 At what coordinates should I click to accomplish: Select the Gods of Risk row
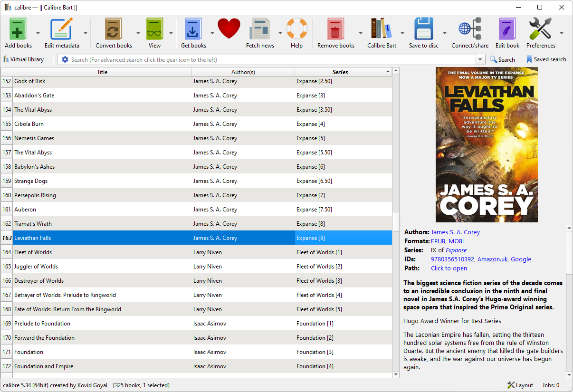tap(197, 81)
